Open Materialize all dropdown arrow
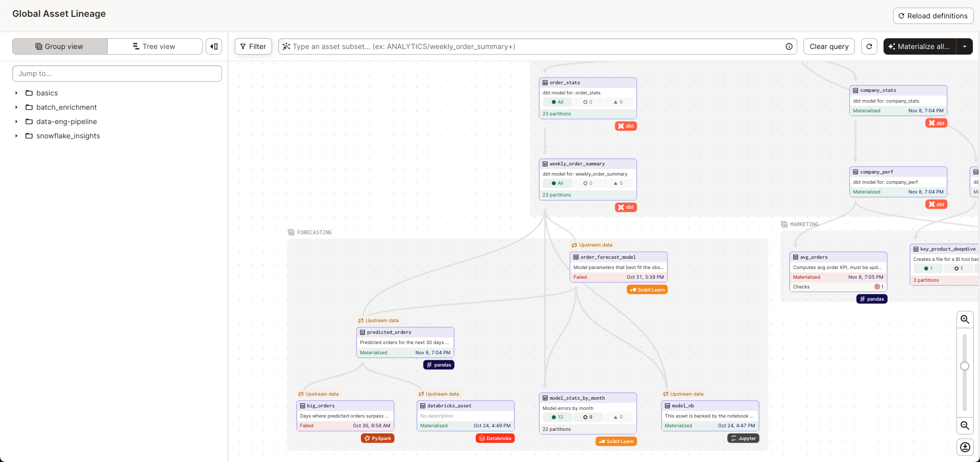The width and height of the screenshot is (980, 462). tap(964, 46)
